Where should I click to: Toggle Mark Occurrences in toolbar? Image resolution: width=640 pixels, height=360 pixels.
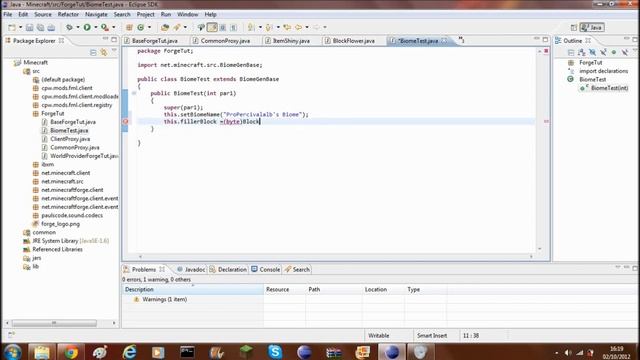click(212, 27)
